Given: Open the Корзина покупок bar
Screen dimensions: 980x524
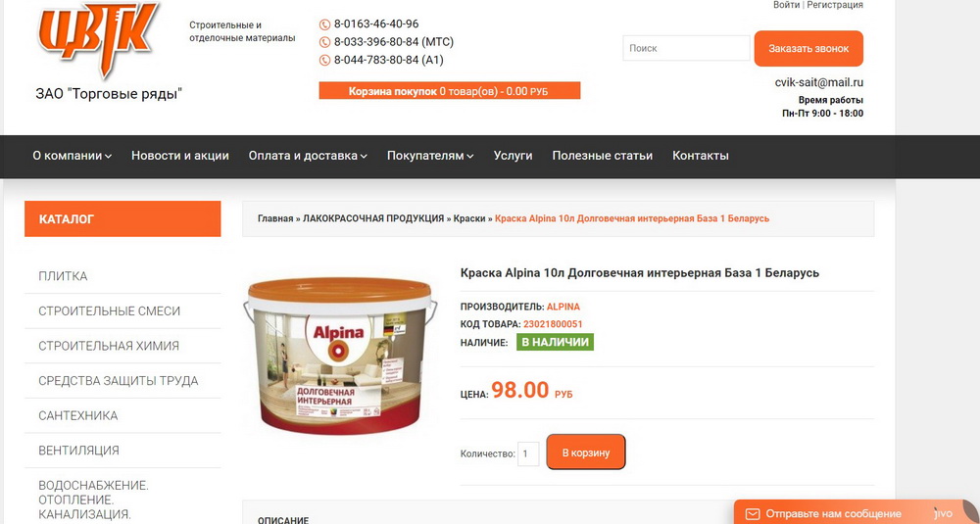Looking at the screenshot, I should 450,90.
